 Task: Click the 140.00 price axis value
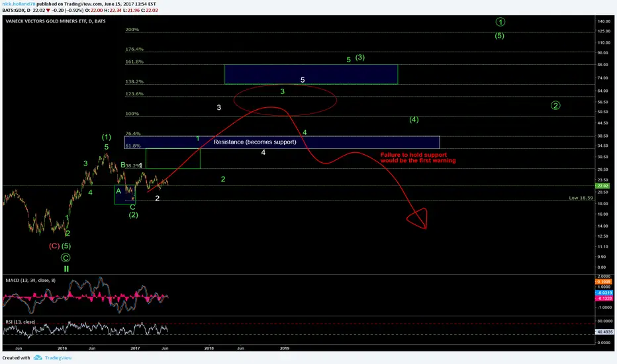603,21
